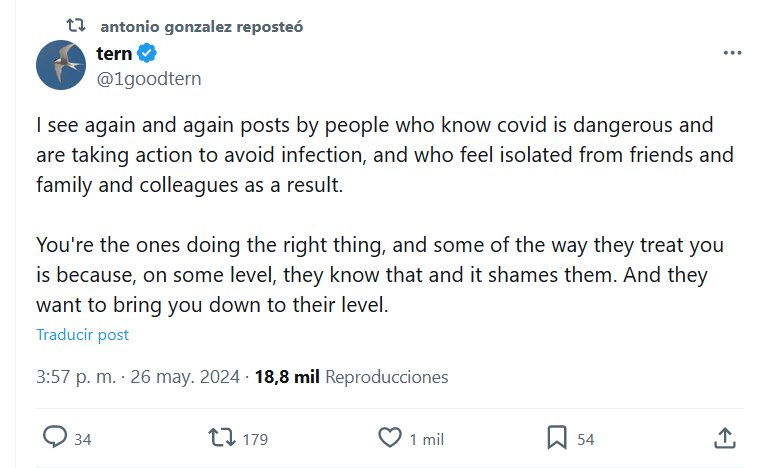Click the 54 bookmarks count
Screen dimensions: 758x468
click(586, 439)
